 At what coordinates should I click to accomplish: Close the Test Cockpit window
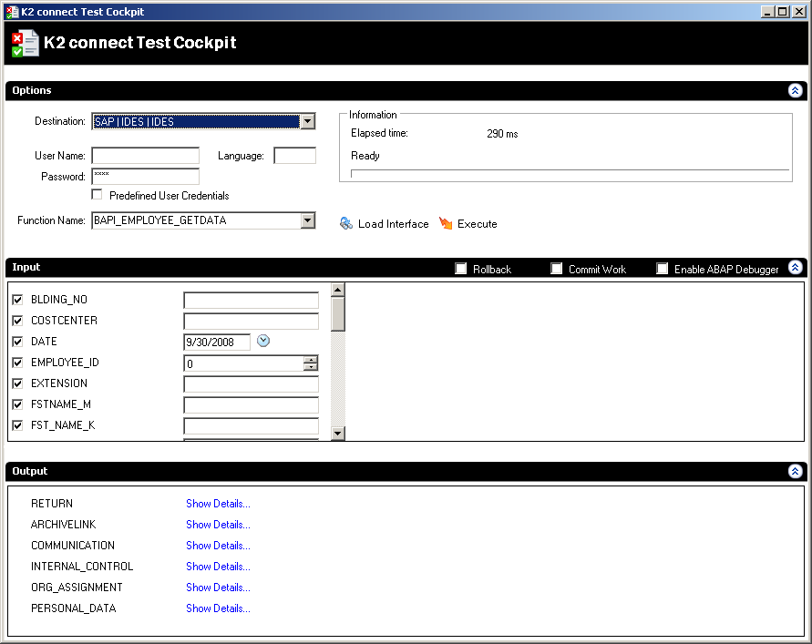(x=799, y=12)
